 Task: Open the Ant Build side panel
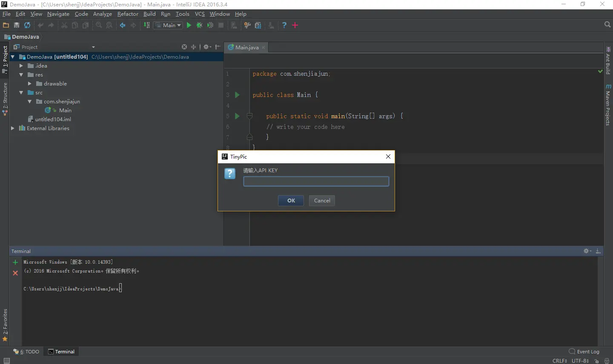608,60
